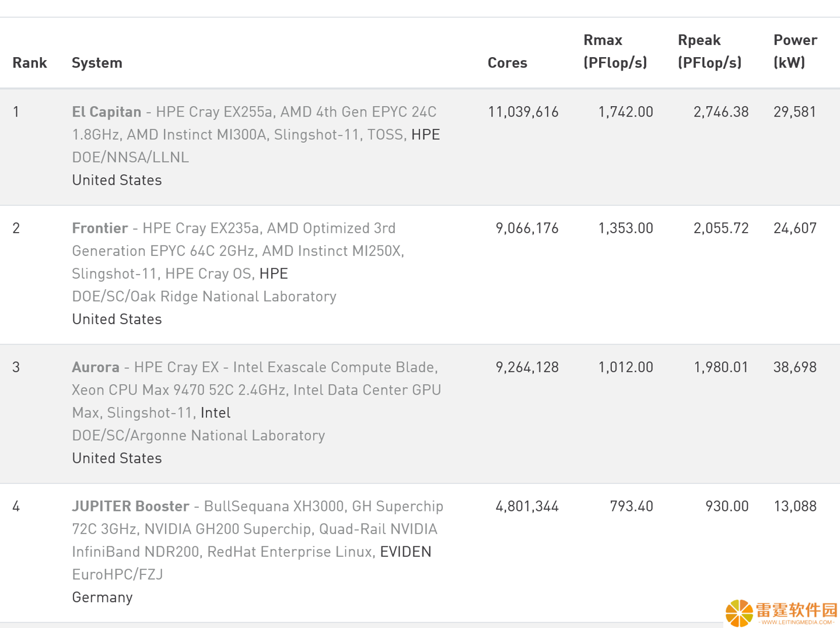Select the System column header

coord(97,62)
